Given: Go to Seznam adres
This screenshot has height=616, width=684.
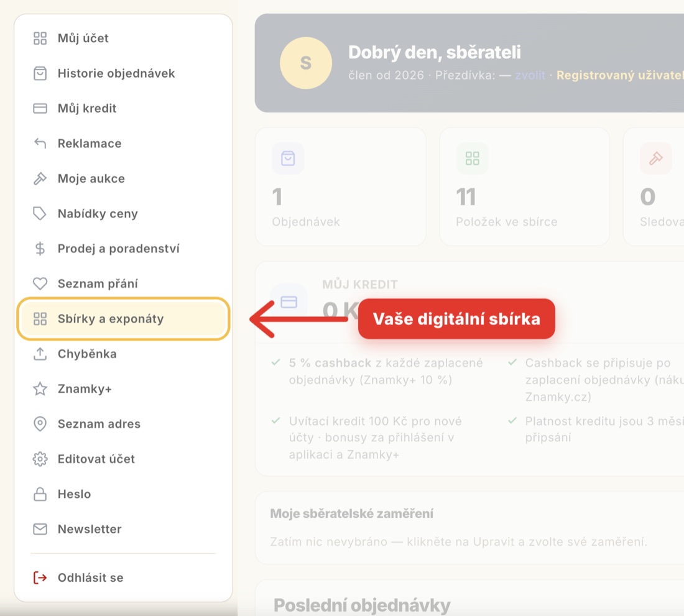Looking at the screenshot, I should (123, 424).
